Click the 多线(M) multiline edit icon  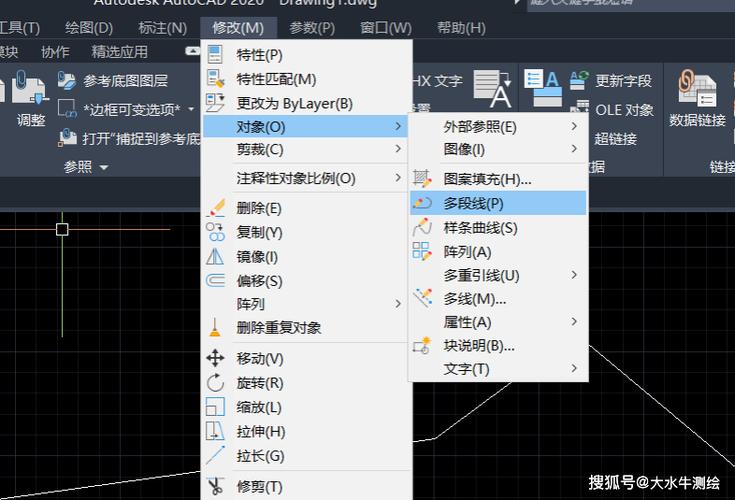422,298
